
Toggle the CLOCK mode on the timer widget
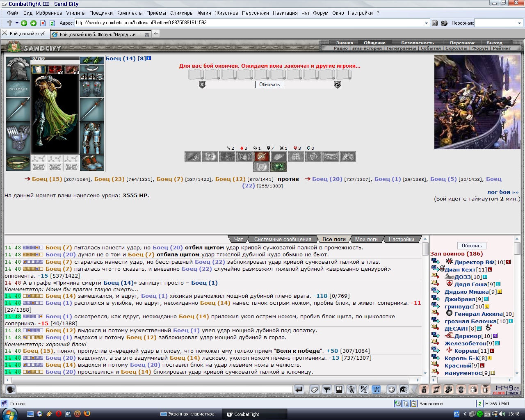pyautogui.click(x=499, y=393)
